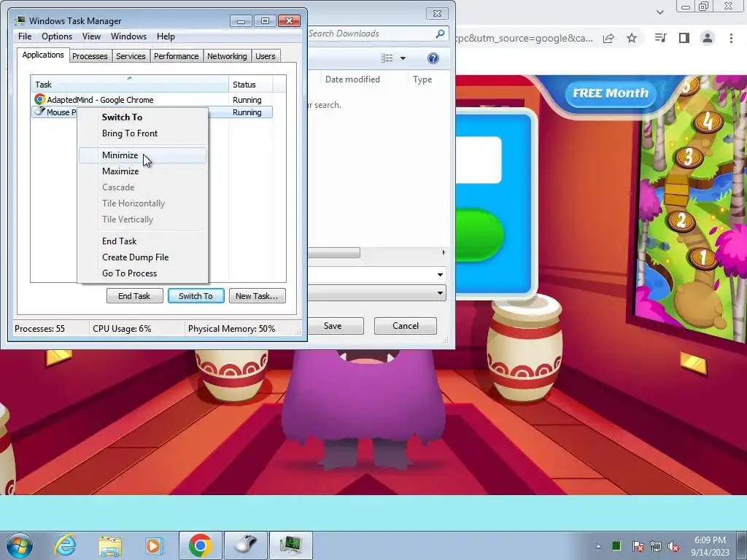The width and height of the screenshot is (747, 560).
Task: Click the muted speaker tray icon
Action: coord(673,546)
